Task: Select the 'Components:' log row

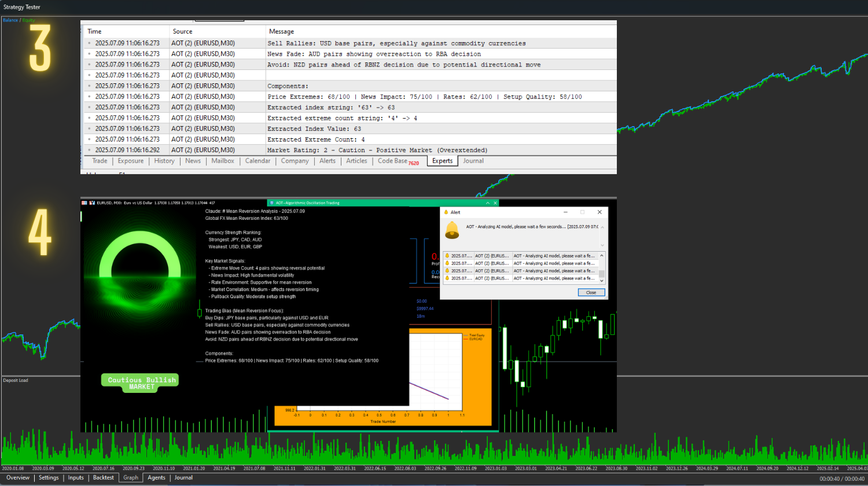Action: [350, 86]
